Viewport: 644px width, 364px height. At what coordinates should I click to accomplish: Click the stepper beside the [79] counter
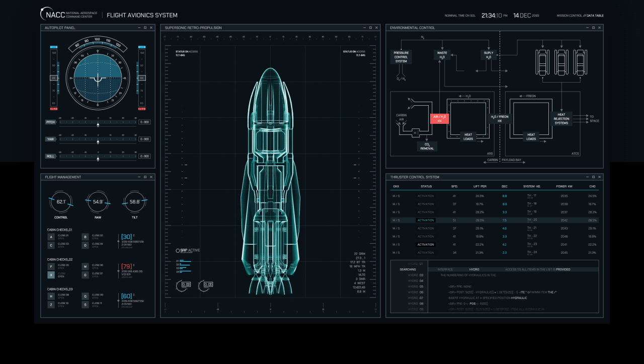tap(135, 266)
